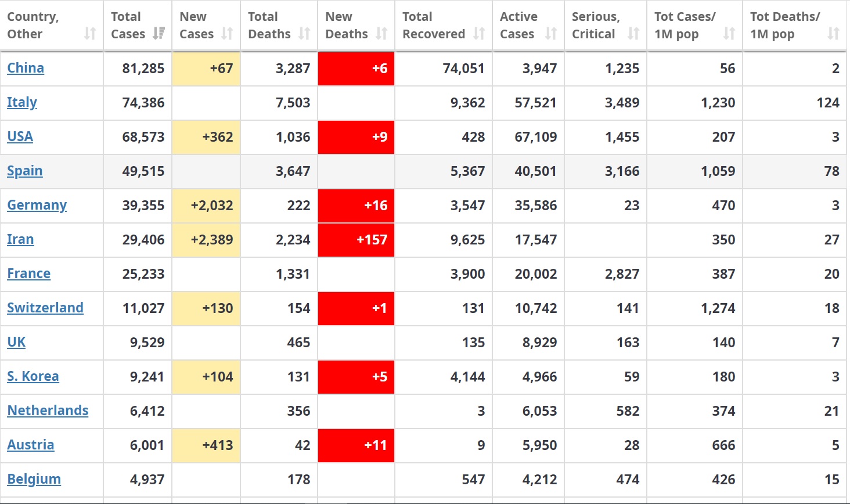Select USA's new cases cell +362

click(206, 137)
